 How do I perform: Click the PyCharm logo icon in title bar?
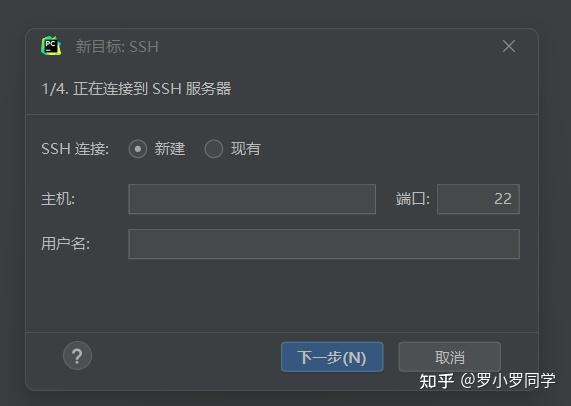coord(51,46)
